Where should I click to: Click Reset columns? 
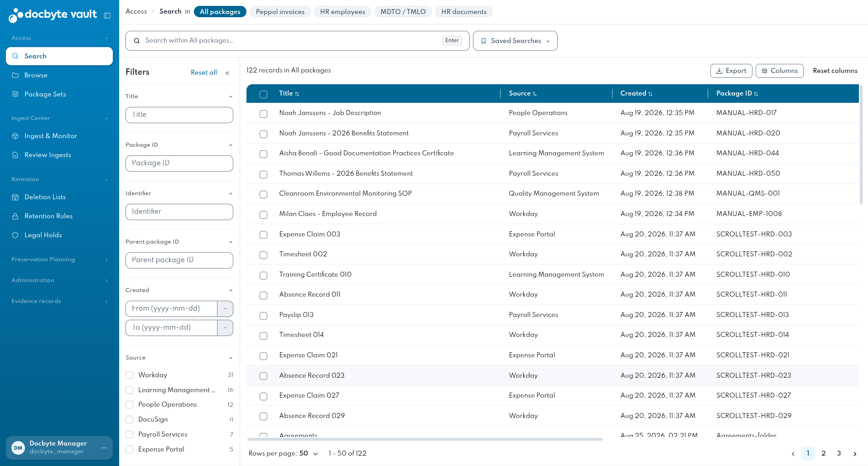pos(835,71)
